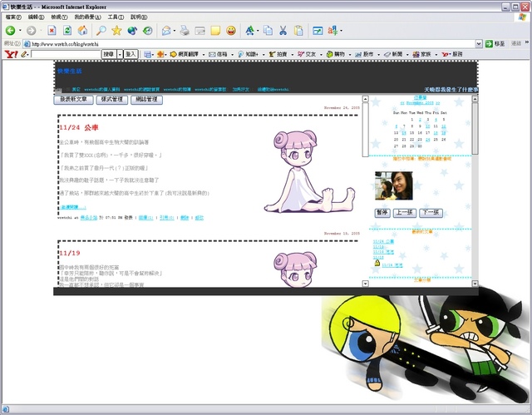Click the 購物 Yahoo toolbar item
This screenshot has width=532, height=415.
click(336, 54)
